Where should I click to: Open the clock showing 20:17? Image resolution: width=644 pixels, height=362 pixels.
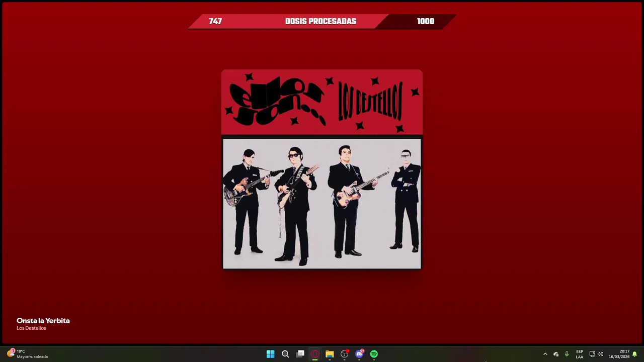coord(619,354)
